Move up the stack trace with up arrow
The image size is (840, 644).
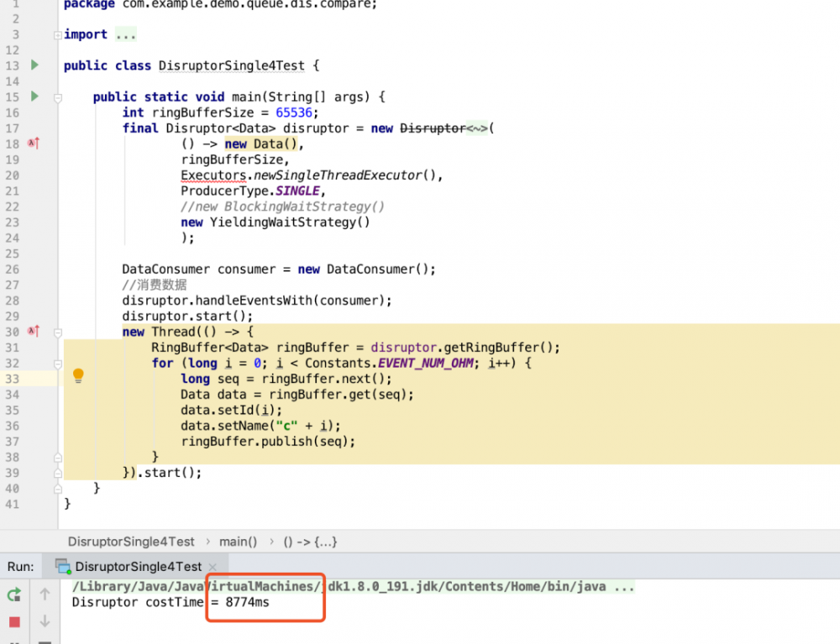[x=45, y=594]
